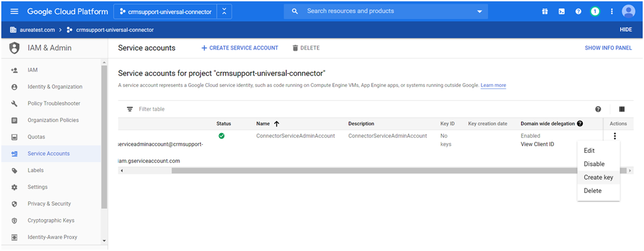This screenshot has width=644, height=251.
Task: Open the crmsupport-universal-connector project selector
Action: coord(165,11)
